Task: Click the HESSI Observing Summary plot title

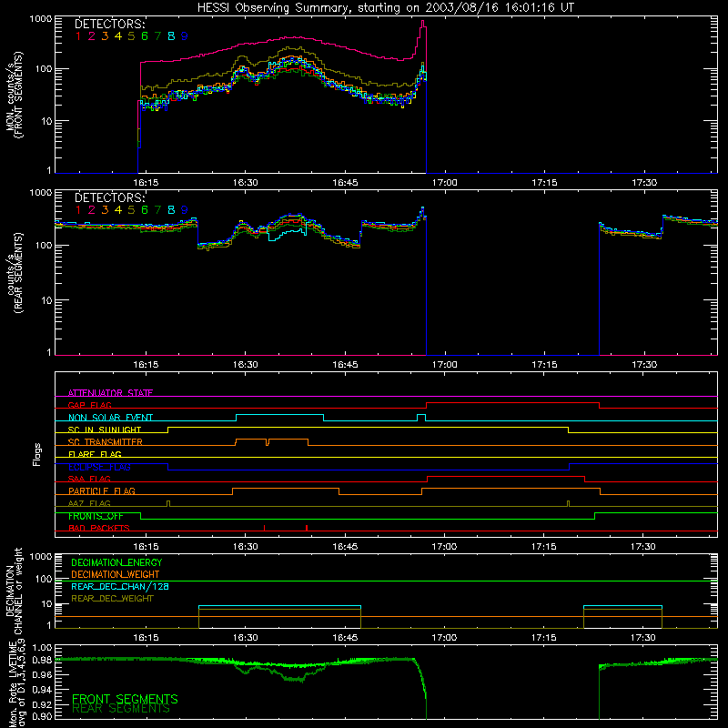Action: [386, 8]
